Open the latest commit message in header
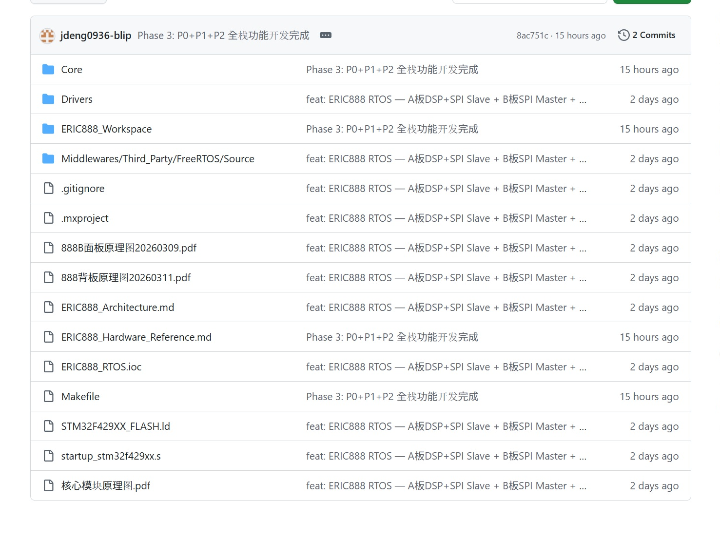 (223, 36)
